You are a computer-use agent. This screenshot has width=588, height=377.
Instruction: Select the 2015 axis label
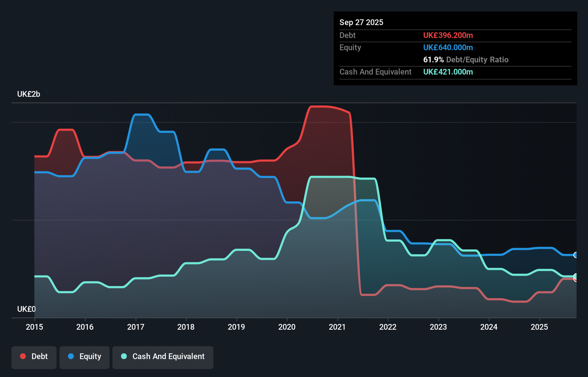click(x=34, y=327)
